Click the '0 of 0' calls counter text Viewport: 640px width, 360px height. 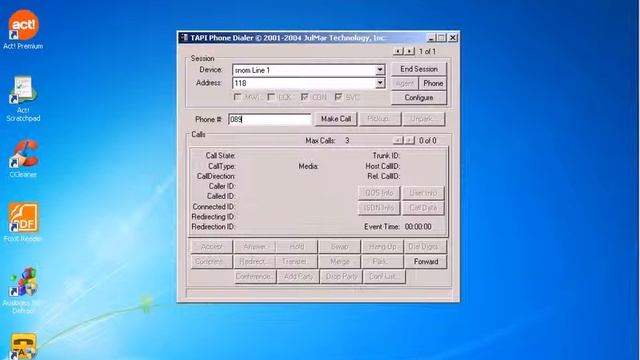click(x=427, y=140)
